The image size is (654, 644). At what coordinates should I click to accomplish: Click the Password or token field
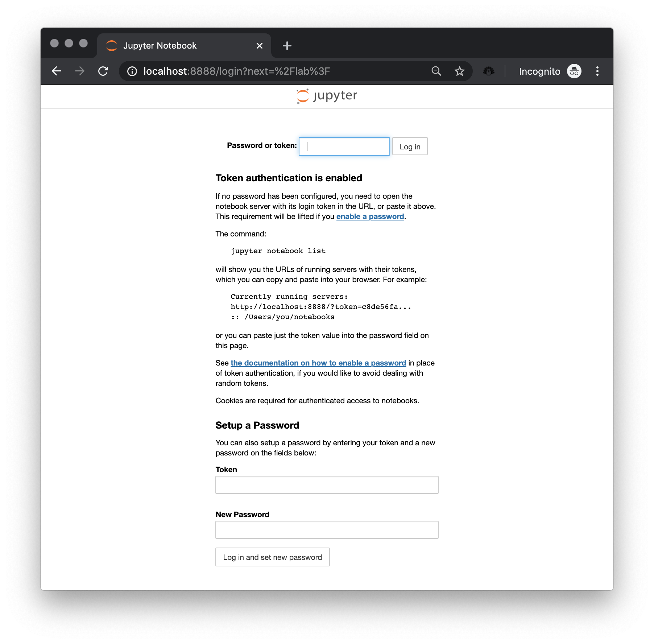click(x=344, y=146)
